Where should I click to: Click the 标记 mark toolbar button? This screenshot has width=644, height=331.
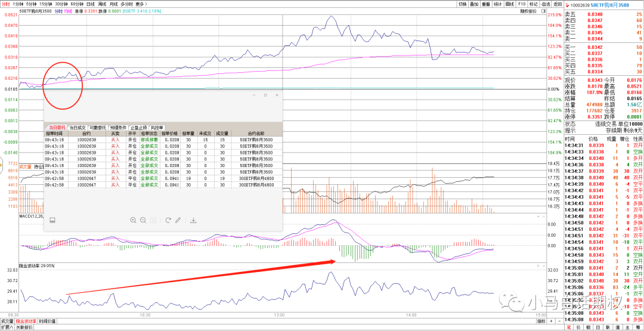[x=534, y=4]
